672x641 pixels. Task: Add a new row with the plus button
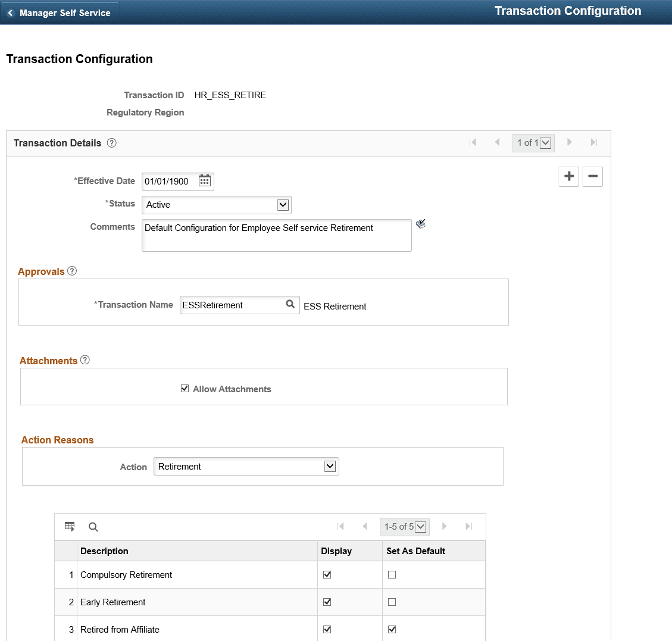click(568, 176)
